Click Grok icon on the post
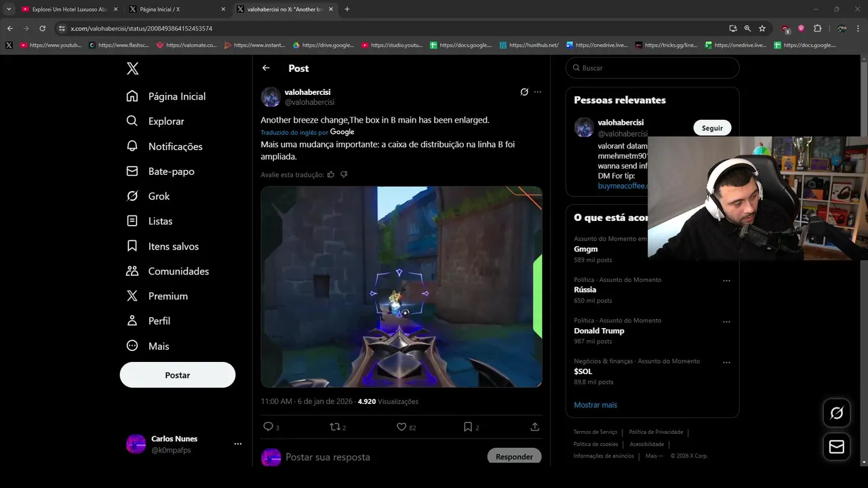868x488 pixels. pos(524,92)
